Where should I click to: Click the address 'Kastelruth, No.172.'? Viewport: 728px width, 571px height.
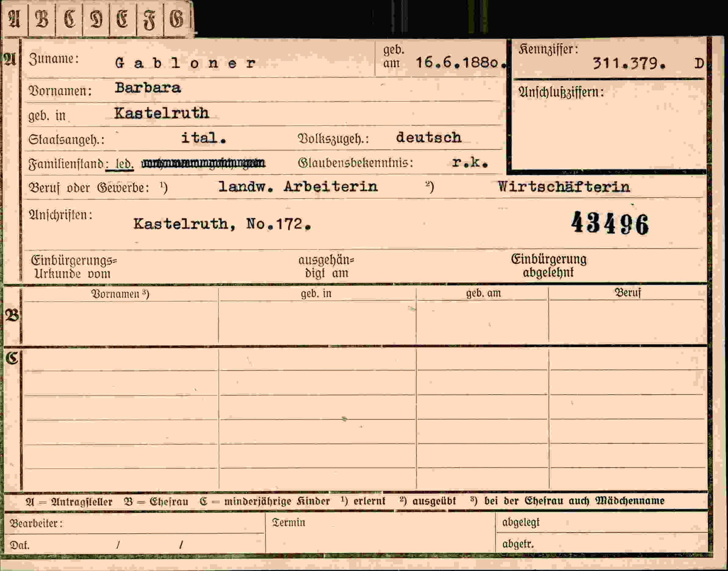[x=222, y=224]
